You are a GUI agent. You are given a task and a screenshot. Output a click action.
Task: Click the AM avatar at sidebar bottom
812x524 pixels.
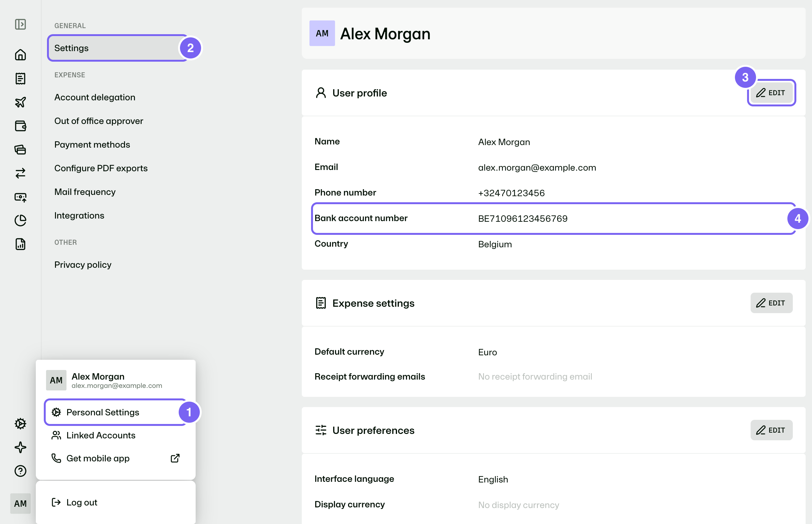(x=20, y=504)
